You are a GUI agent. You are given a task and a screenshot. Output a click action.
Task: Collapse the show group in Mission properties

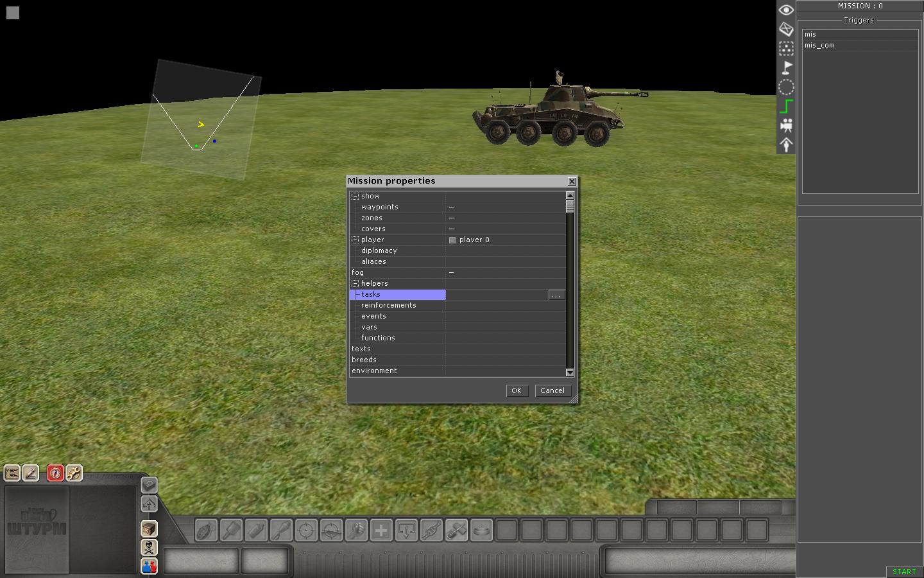[355, 196]
